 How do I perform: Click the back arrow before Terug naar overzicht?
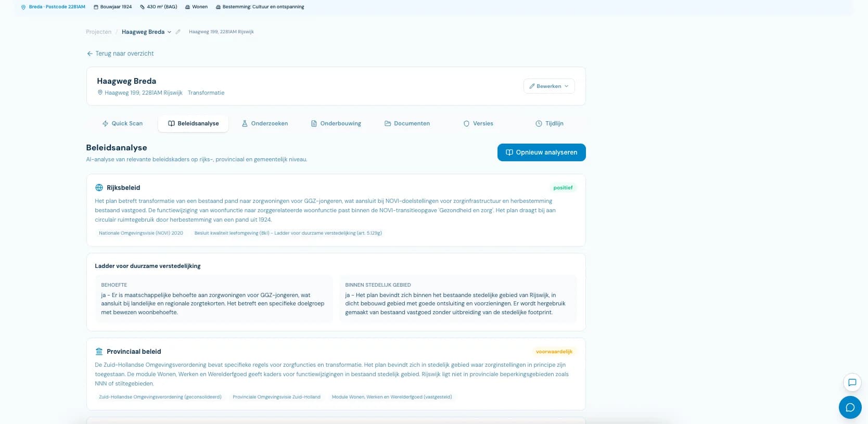click(90, 54)
